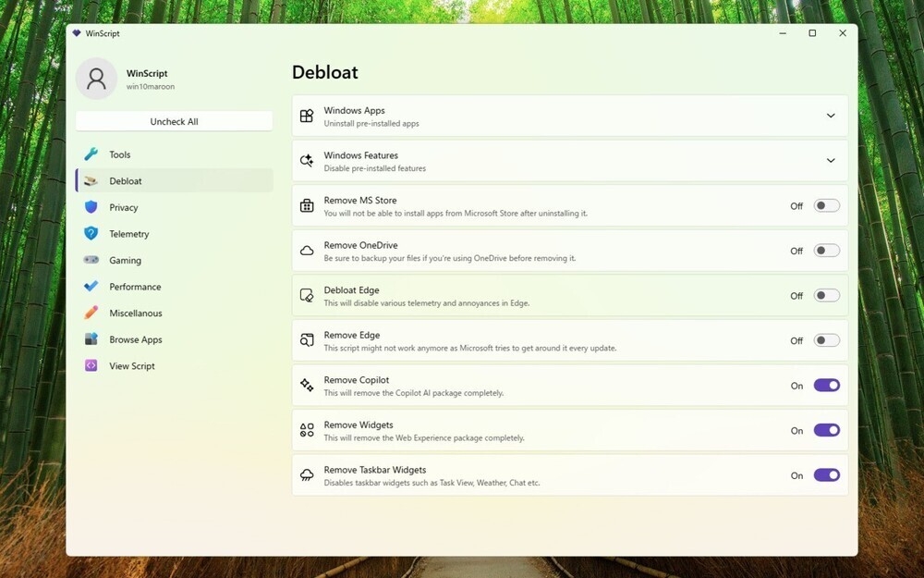Screen dimensions: 924x578
Task: Click the 'Disable pre-installed features' description
Action: pos(375,168)
